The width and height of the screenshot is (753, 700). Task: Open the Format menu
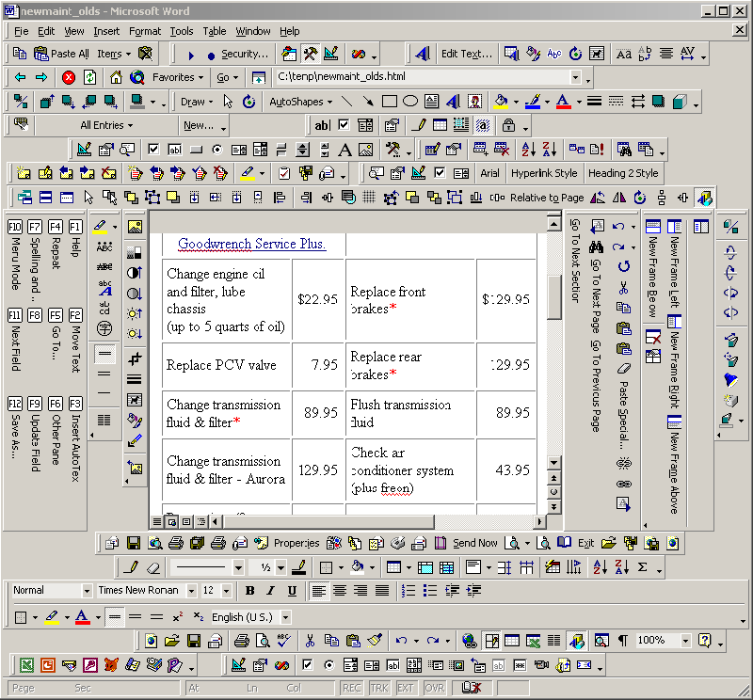click(144, 31)
